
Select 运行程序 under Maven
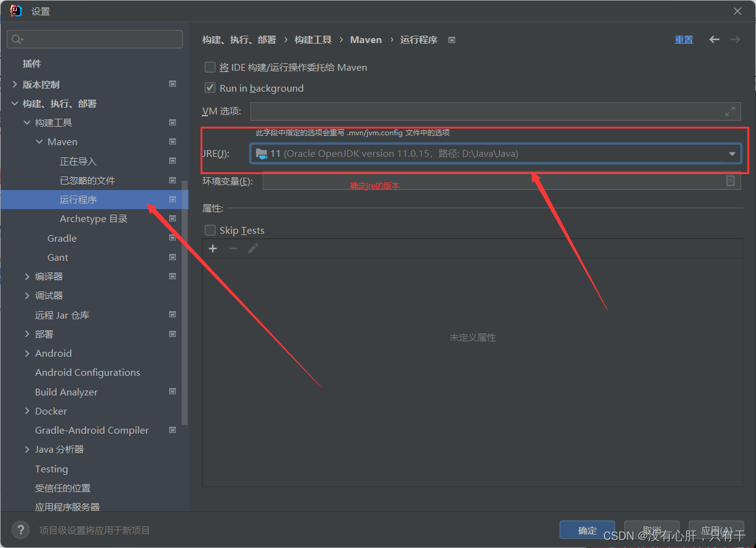(78, 199)
